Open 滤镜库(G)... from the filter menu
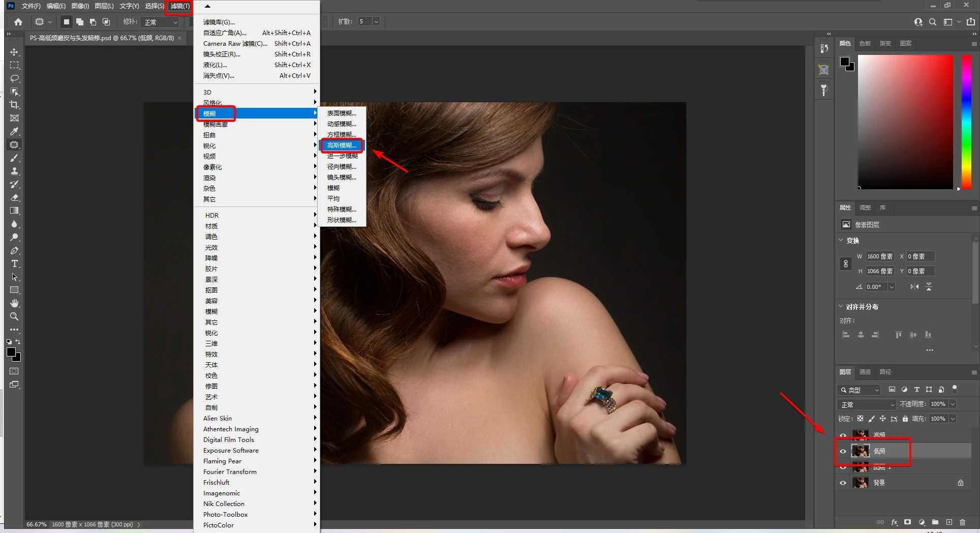This screenshot has height=533, width=980. tap(219, 22)
